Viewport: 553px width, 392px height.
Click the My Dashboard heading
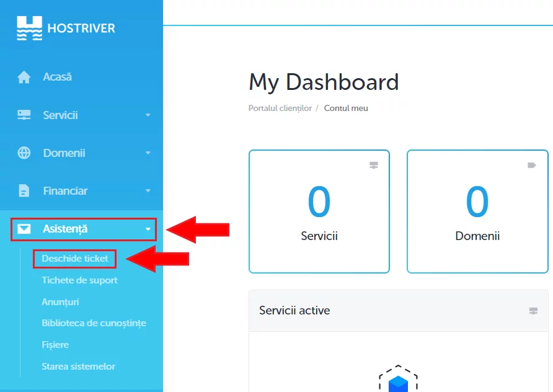324,82
